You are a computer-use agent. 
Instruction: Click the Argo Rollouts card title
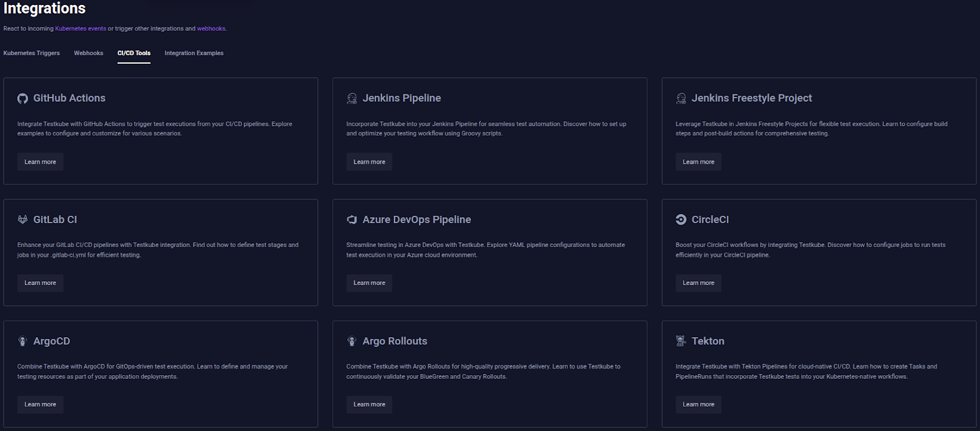395,341
